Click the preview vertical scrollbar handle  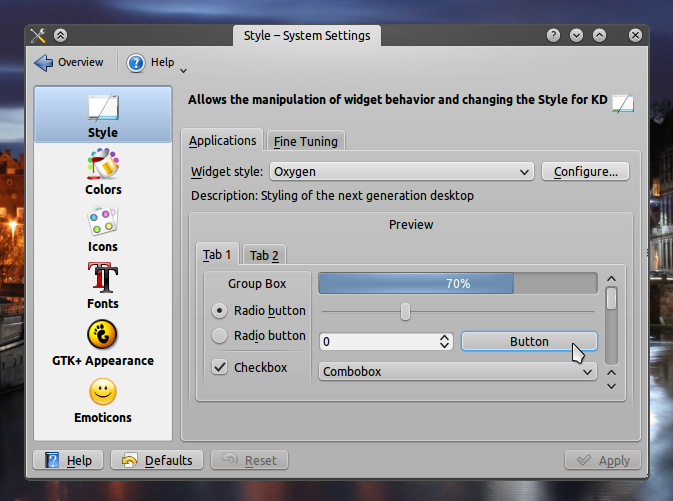612,298
